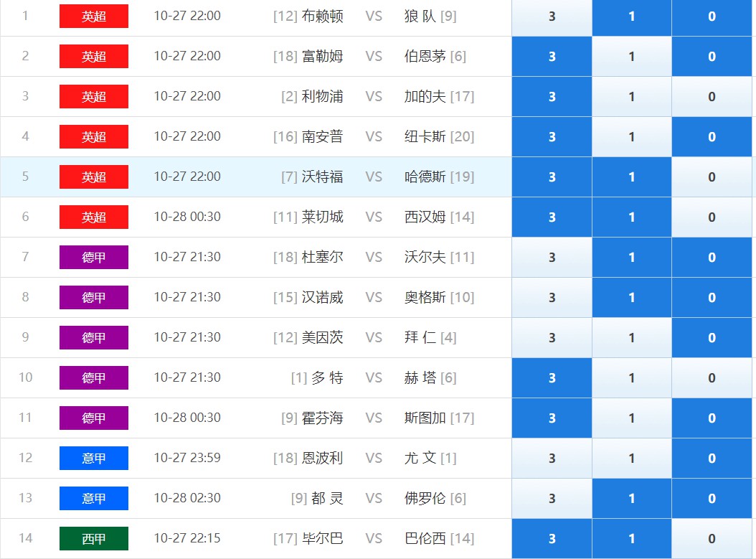This screenshot has height=559, width=756.
Task: Choose 1 for 美因茨 vs 拜仁
Action: click(x=632, y=337)
